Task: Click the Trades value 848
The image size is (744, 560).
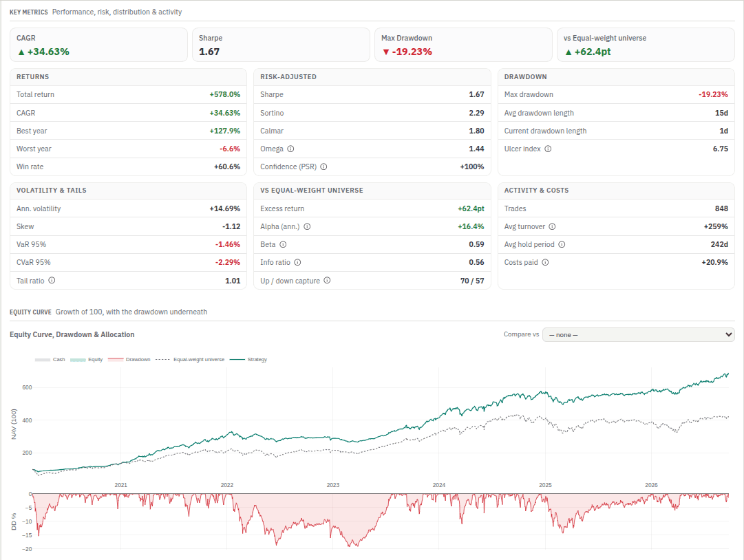Action: tap(722, 208)
